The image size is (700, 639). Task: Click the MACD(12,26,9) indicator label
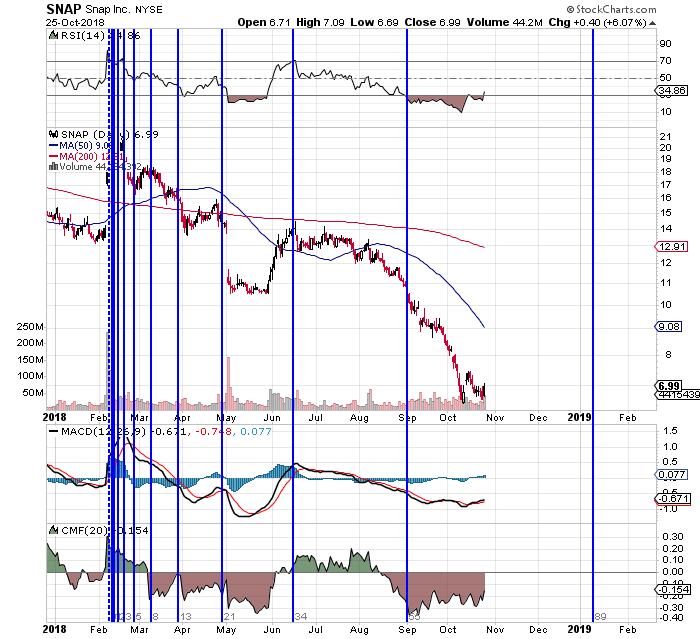click(104, 431)
